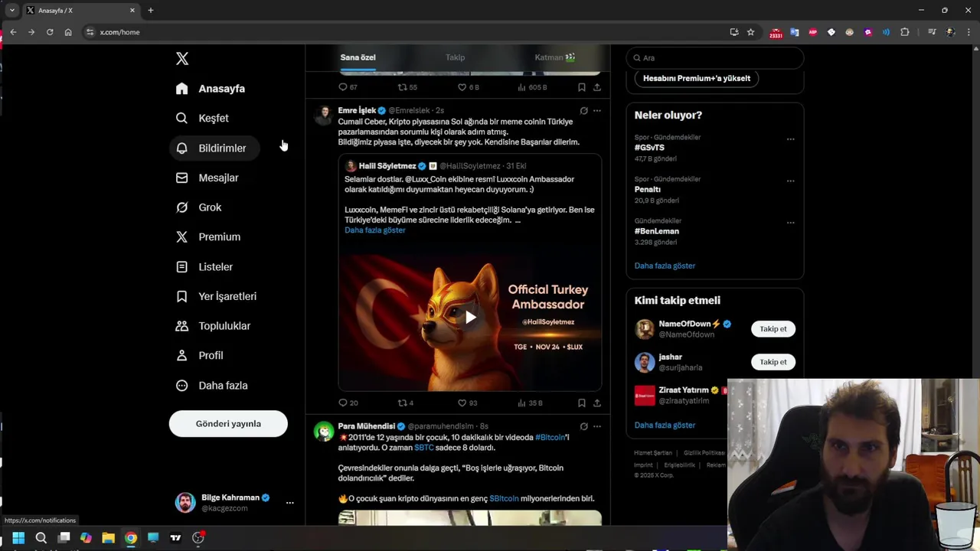The width and height of the screenshot is (980, 551).
Task: Click Hesabını Premium+'a yükselt button
Action: (696, 78)
